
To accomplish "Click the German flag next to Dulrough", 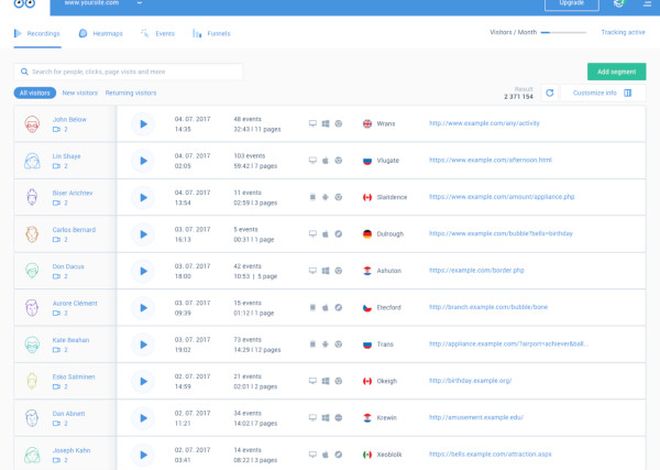I will [367, 234].
